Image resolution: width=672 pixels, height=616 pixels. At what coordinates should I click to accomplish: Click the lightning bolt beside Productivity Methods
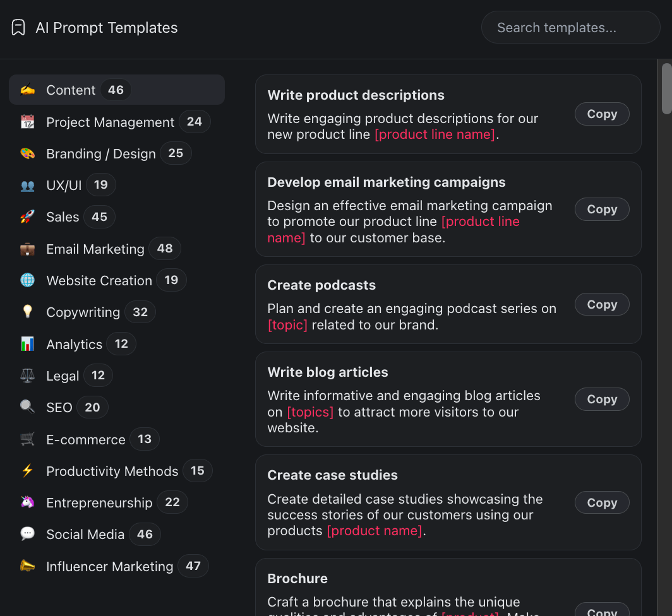click(x=28, y=470)
